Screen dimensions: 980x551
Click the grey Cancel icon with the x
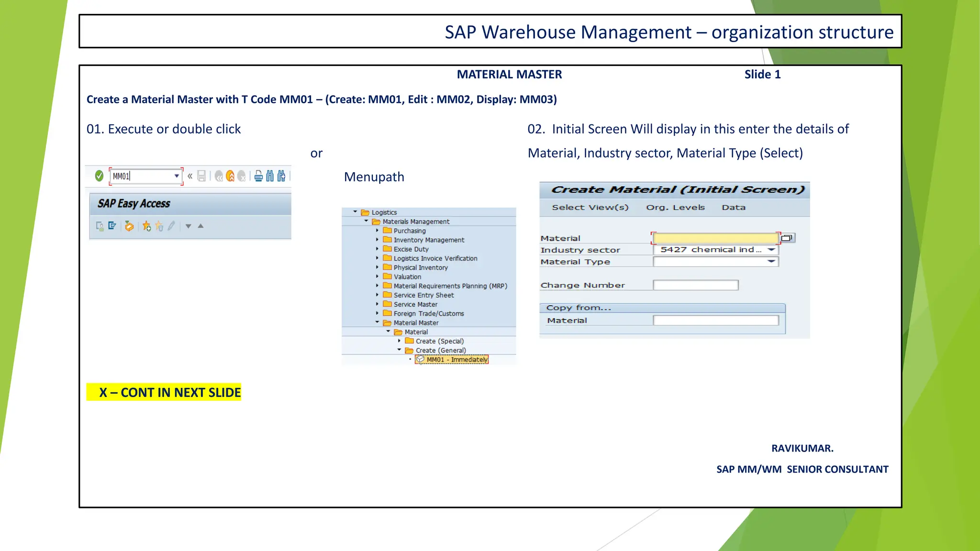pyautogui.click(x=242, y=176)
